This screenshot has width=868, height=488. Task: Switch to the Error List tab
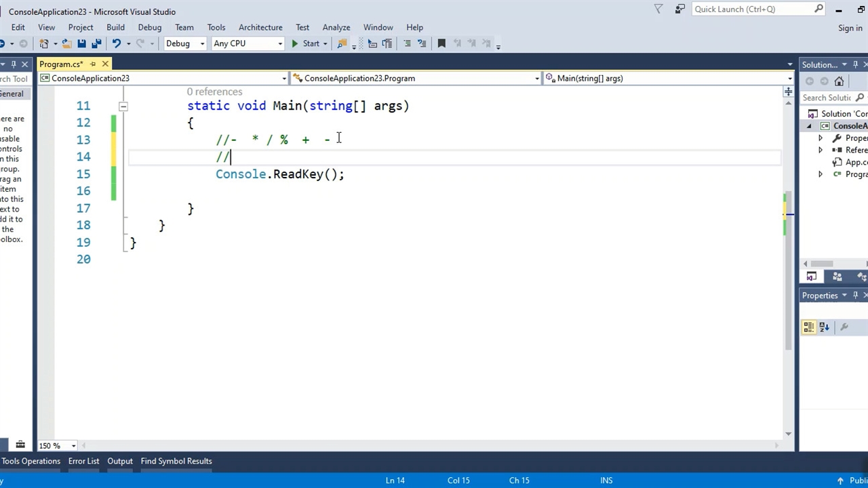[83, 461]
